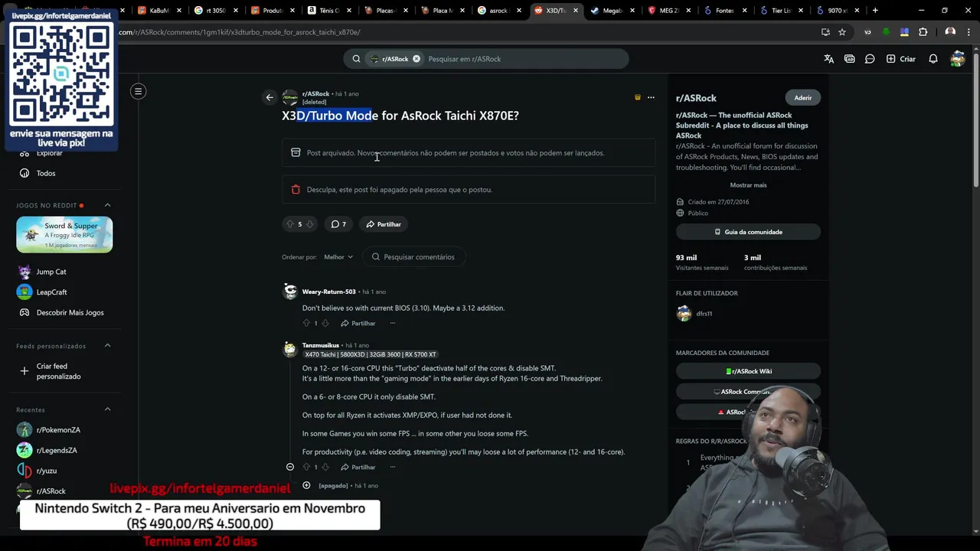Screen dimensions: 980x551
Task: Collapse Tanzmusikus's comment thread
Action: [x=290, y=467]
